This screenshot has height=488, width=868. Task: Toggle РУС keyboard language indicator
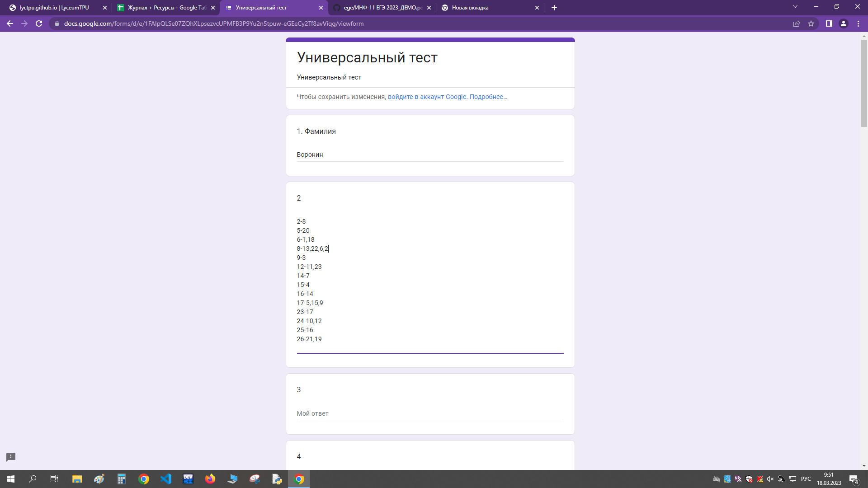coord(806,479)
